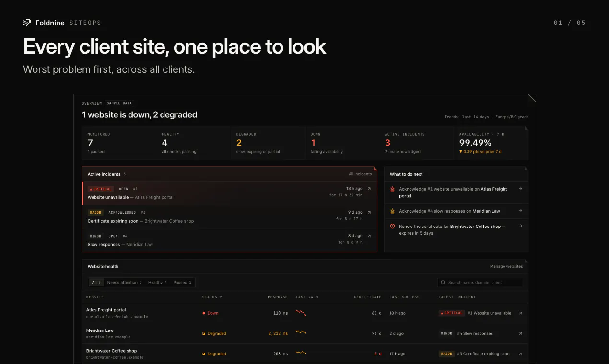Click Atlas Freight portal's last 24 h sparkline
609x364 pixels.
pyautogui.click(x=301, y=313)
